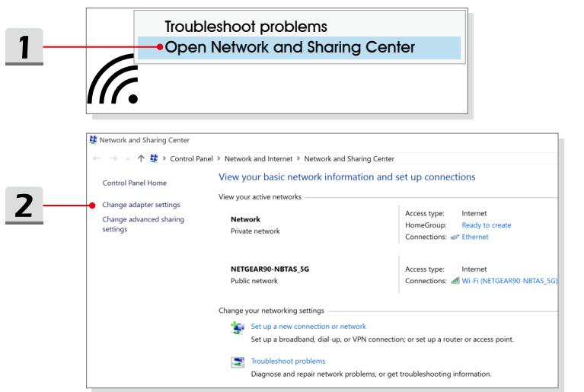Click the Network and Sharing Center title icon
This screenshot has height=392, width=584.
tap(93, 140)
